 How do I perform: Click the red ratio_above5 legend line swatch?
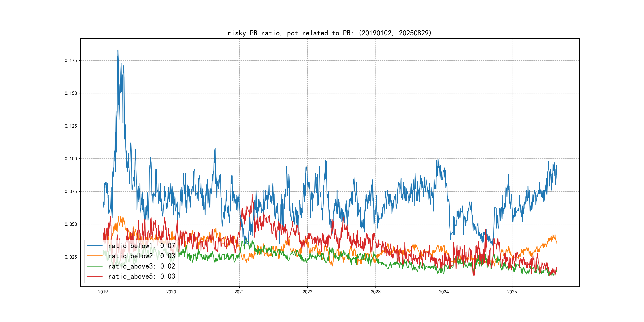click(x=94, y=276)
